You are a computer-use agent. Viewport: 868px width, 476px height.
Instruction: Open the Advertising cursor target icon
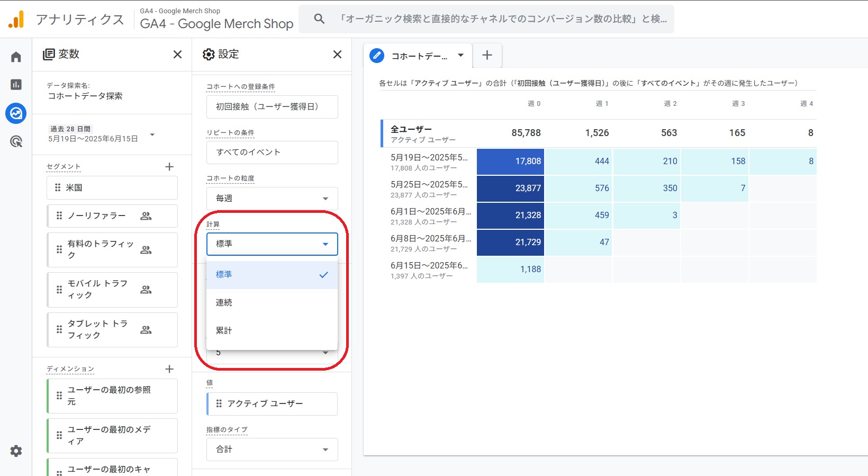[x=16, y=141]
